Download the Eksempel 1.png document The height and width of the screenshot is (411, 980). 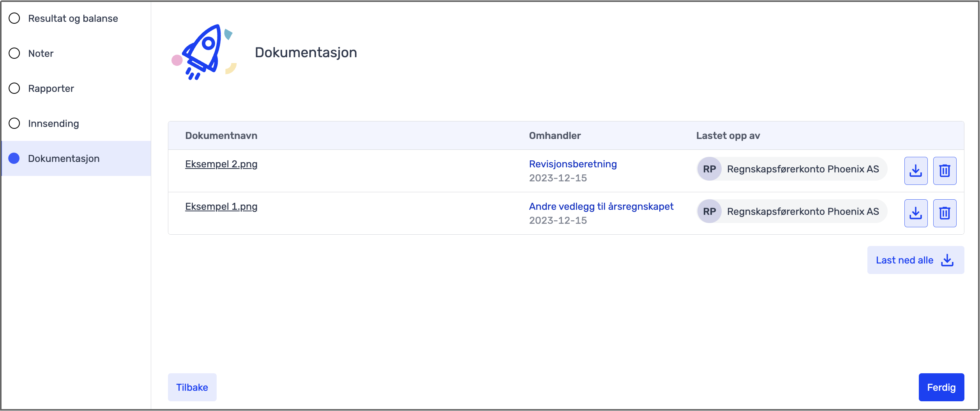(916, 213)
